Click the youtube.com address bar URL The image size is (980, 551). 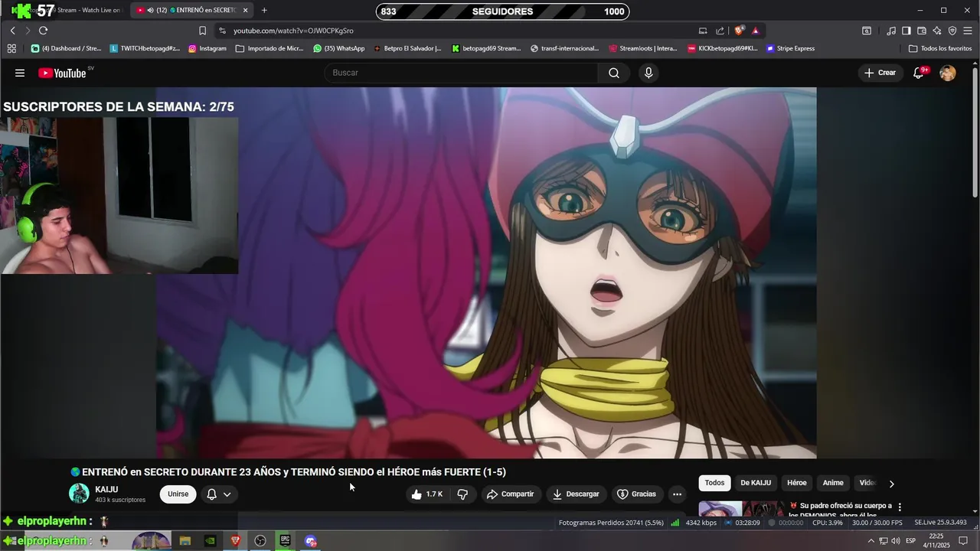293,31
